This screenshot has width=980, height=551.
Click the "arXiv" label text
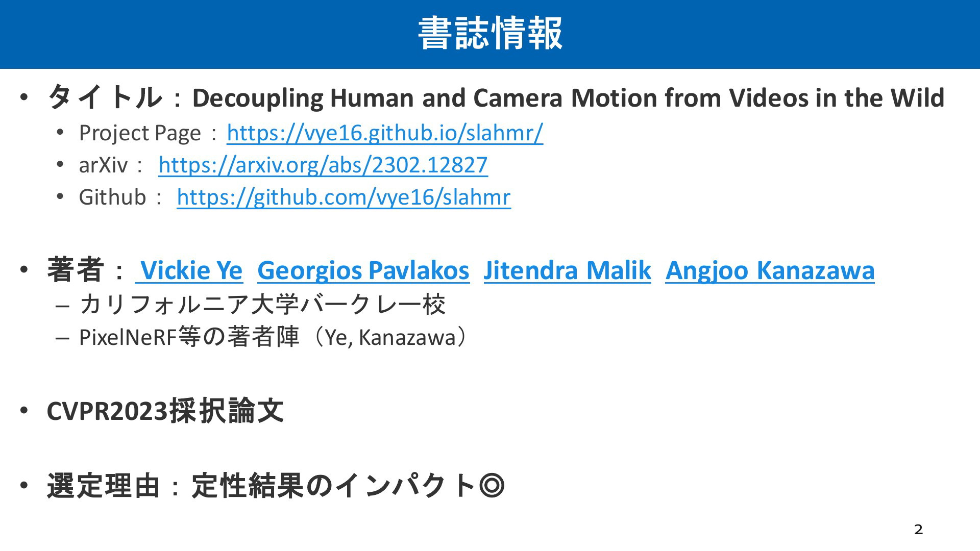[103, 165]
